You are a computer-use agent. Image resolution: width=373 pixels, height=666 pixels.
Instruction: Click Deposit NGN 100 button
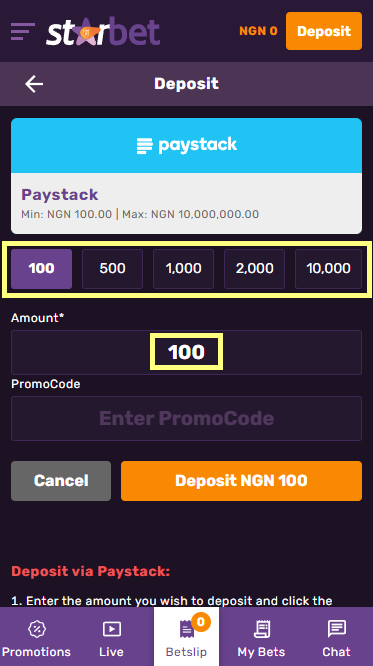pos(241,481)
